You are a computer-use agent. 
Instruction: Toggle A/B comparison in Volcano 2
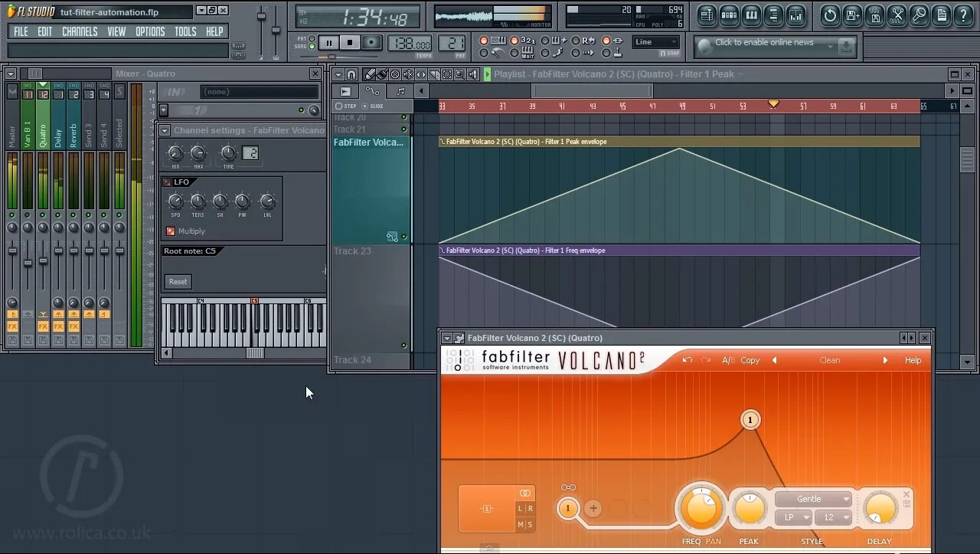click(728, 360)
